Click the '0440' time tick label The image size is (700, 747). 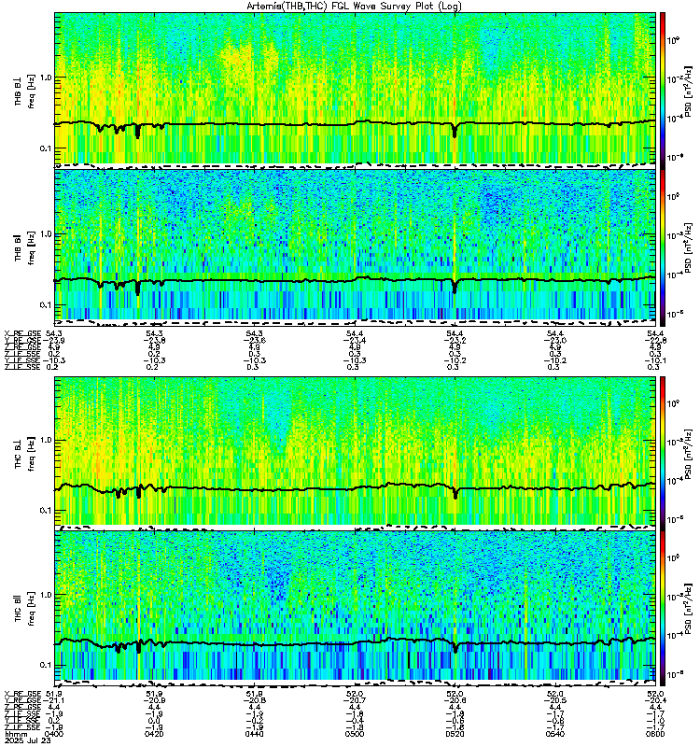254,734
